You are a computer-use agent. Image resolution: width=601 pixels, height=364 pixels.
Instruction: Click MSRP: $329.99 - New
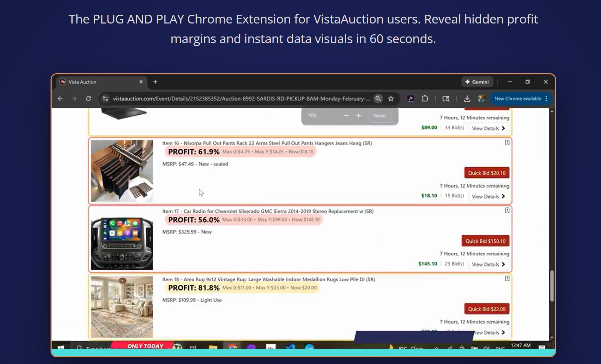[x=187, y=232]
